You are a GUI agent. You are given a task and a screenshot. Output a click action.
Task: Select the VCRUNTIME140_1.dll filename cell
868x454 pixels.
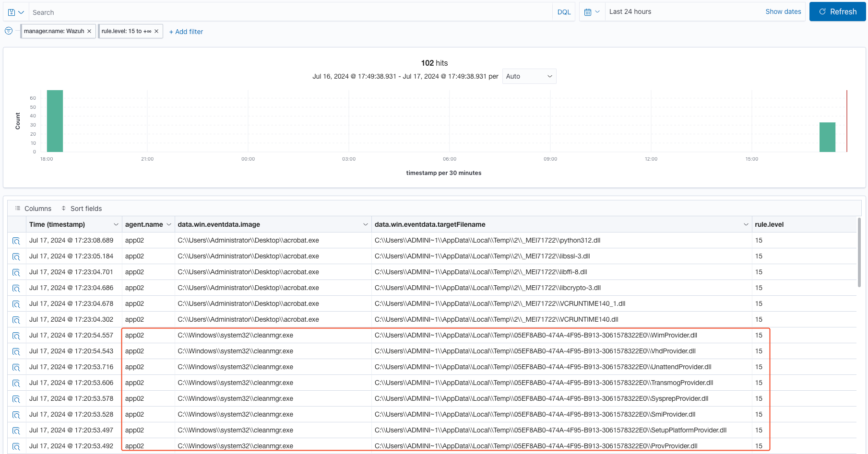pyautogui.click(x=562, y=303)
